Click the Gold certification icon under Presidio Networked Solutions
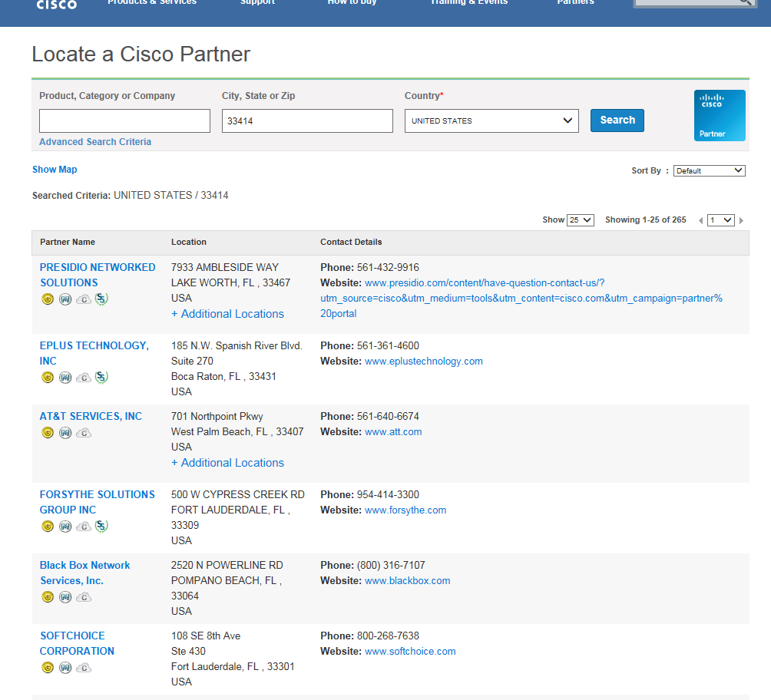Screen dimensions: 771x700 pos(47,299)
